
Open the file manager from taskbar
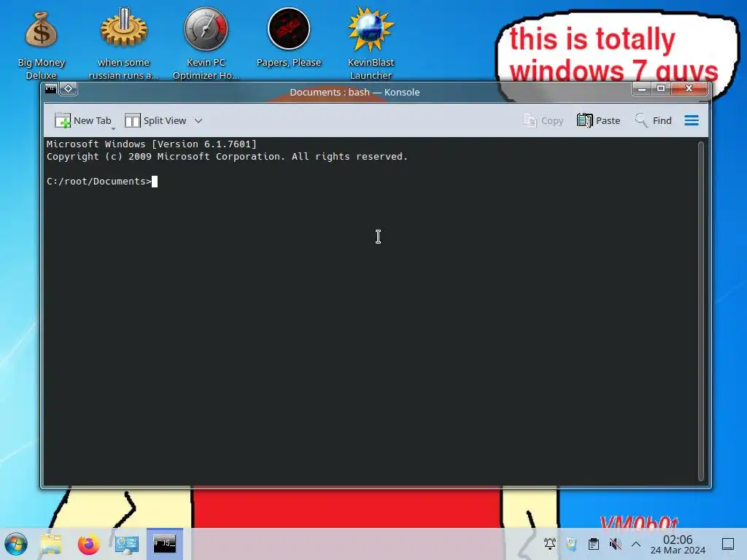[51, 544]
